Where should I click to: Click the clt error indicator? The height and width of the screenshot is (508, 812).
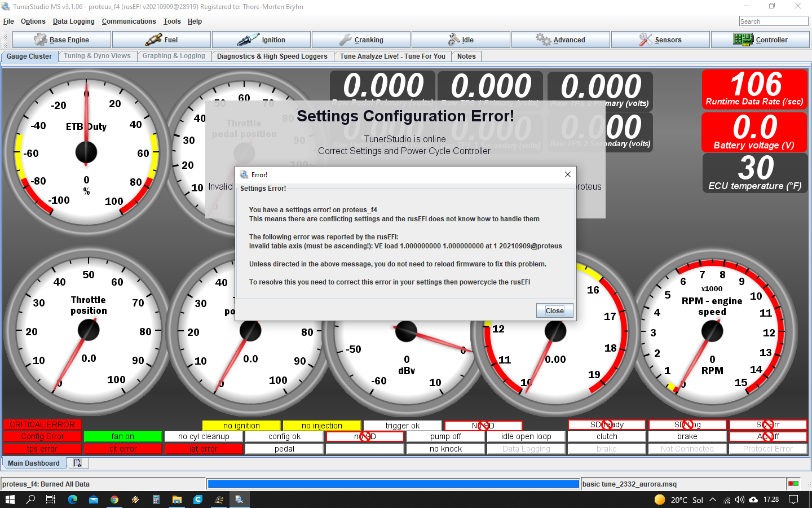click(123, 449)
